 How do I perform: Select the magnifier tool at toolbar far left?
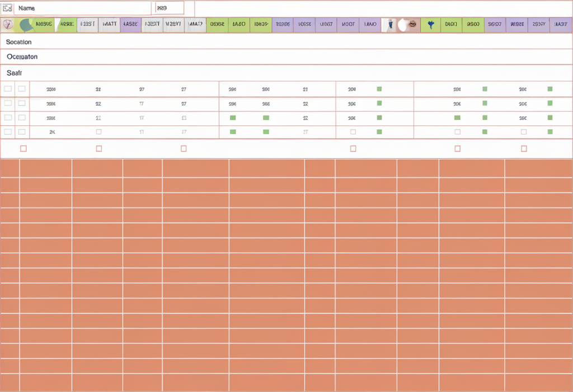8,25
